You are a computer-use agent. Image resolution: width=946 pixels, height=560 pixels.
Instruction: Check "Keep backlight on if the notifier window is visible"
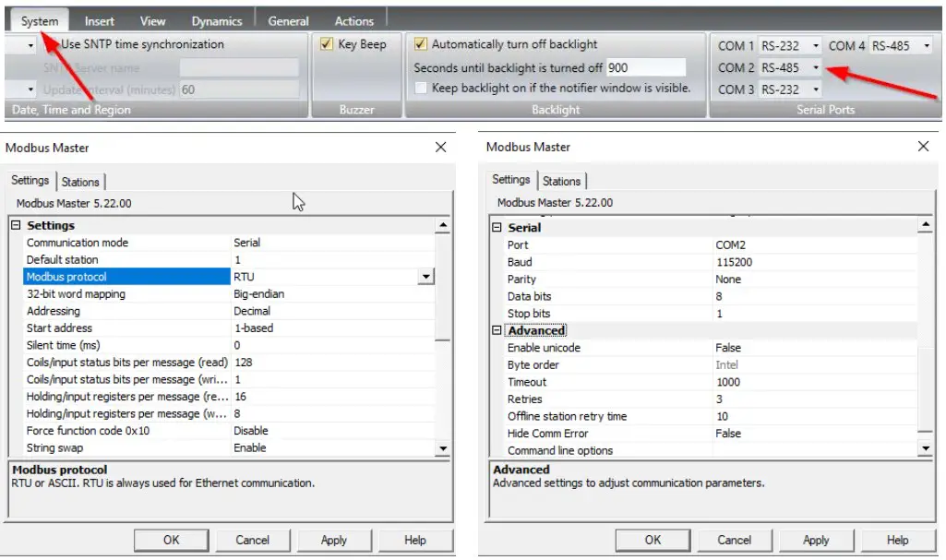pos(421,88)
